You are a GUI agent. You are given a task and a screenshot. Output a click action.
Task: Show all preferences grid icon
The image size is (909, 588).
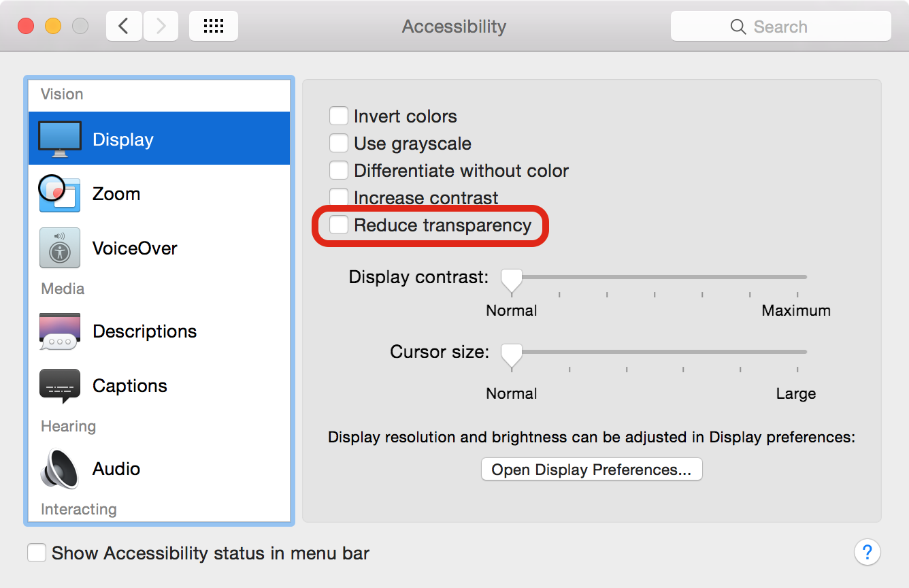214,27
